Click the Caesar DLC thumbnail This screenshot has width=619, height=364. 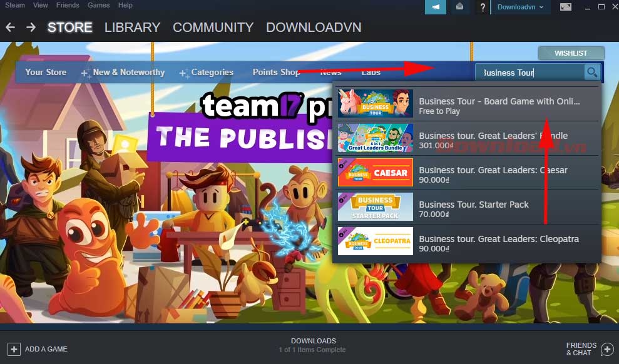376,173
